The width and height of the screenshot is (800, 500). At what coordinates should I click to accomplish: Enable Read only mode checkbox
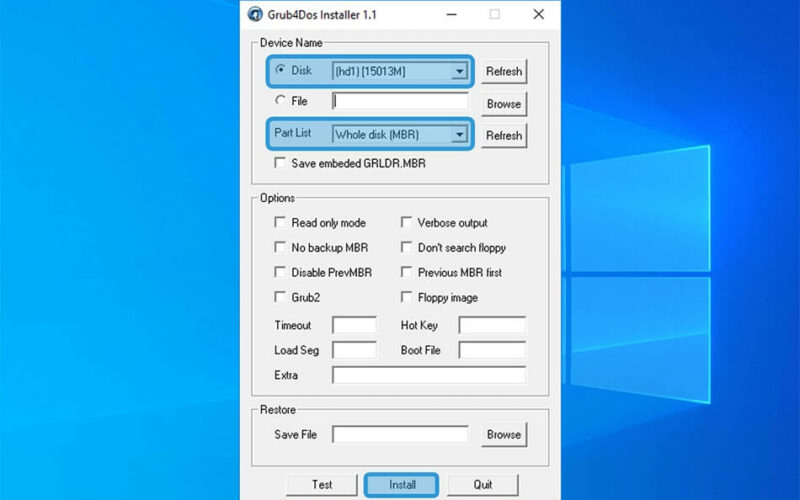(x=280, y=222)
